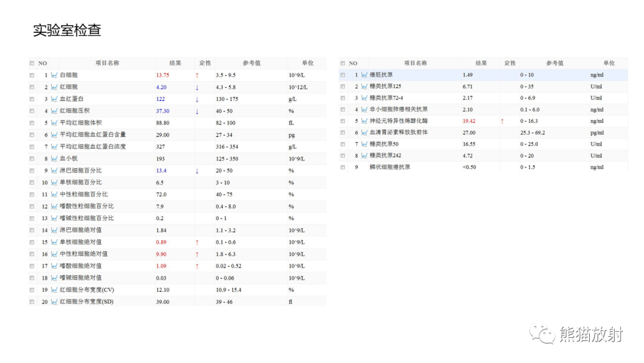Check the box for row 血小板

[x=32, y=159]
